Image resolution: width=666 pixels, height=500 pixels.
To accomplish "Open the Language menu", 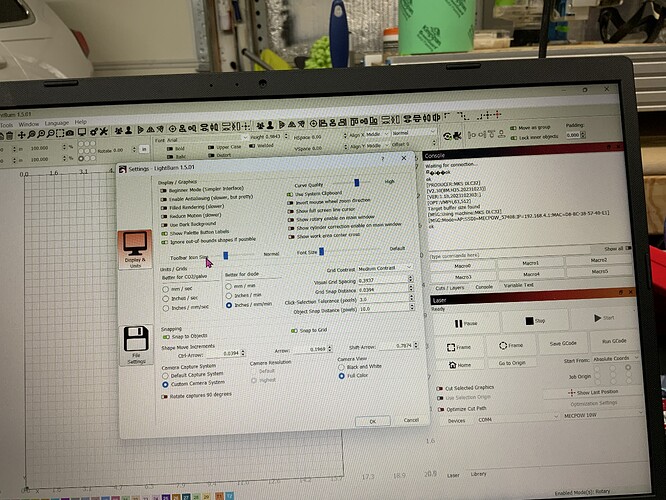I will [56, 123].
